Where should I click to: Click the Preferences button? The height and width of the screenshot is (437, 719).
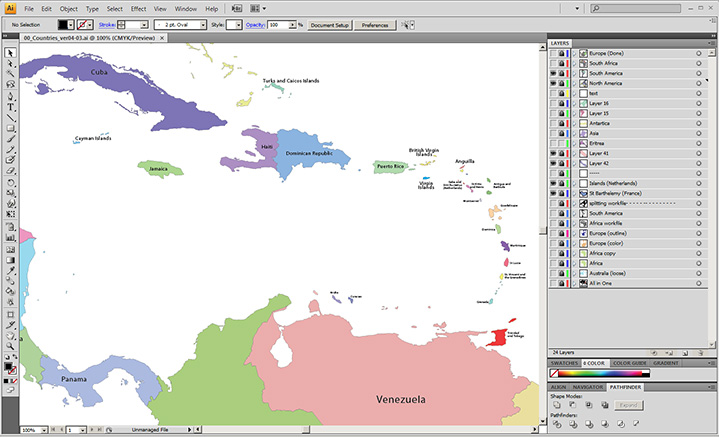[x=375, y=24]
